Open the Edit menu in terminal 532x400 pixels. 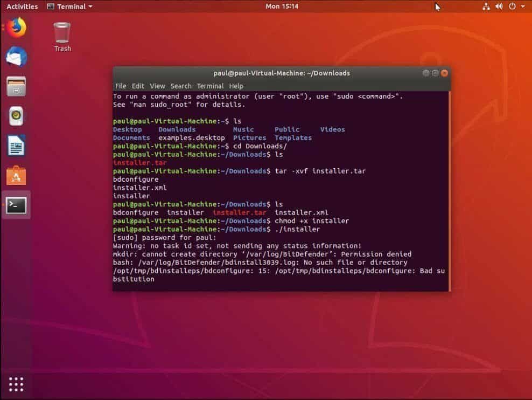point(138,86)
